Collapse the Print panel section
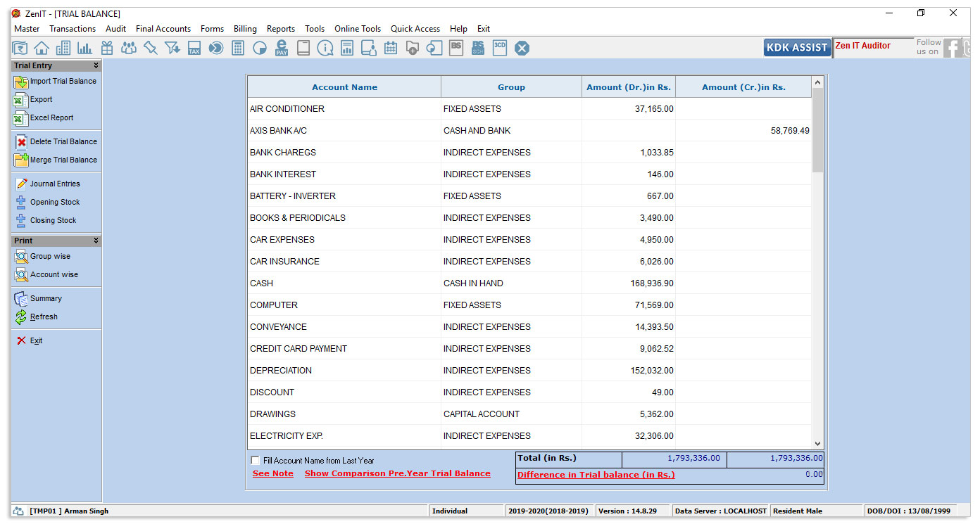The height and width of the screenshot is (524, 980). coord(96,241)
